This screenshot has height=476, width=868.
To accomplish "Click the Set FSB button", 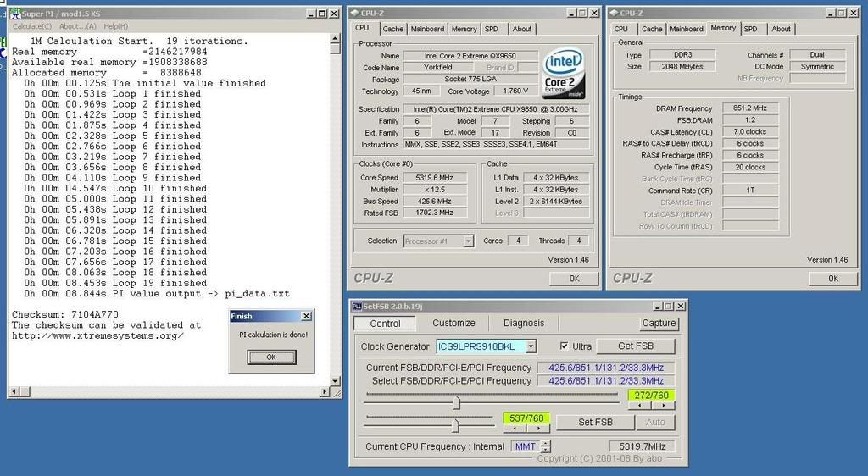I will coord(596,423).
